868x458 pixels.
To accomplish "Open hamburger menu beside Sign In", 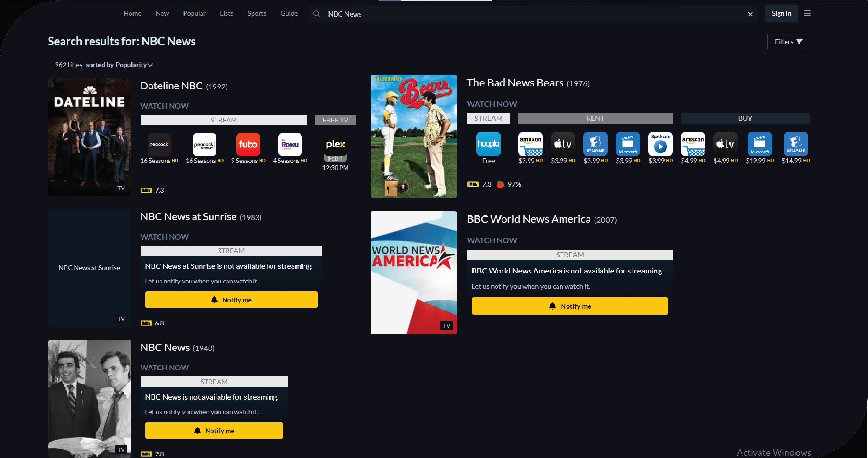I will pyautogui.click(x=807, y=14).
